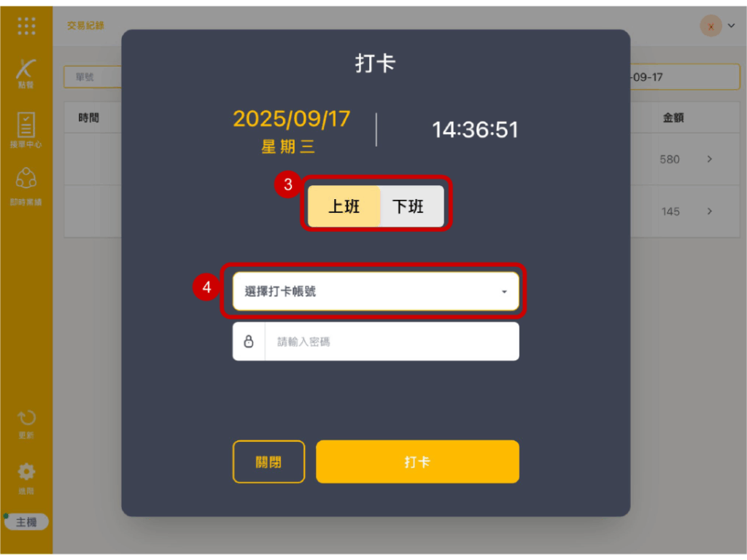Click the 關閉 button to dismiss dialog
This screenshot has width=747, height=560.
click(268, 462)
